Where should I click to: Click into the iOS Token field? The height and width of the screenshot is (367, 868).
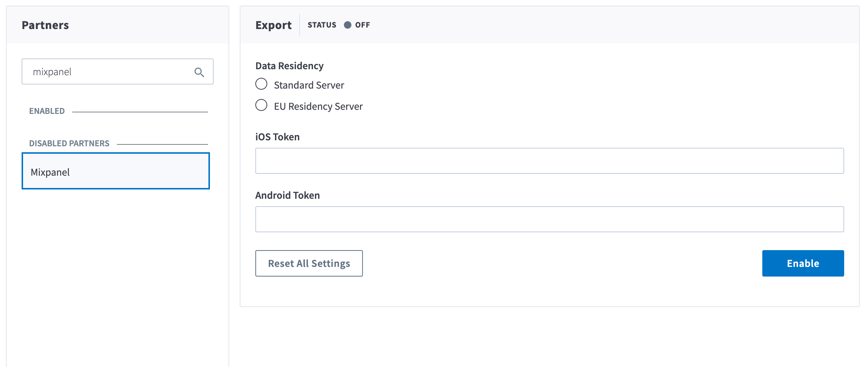(549, 161)
